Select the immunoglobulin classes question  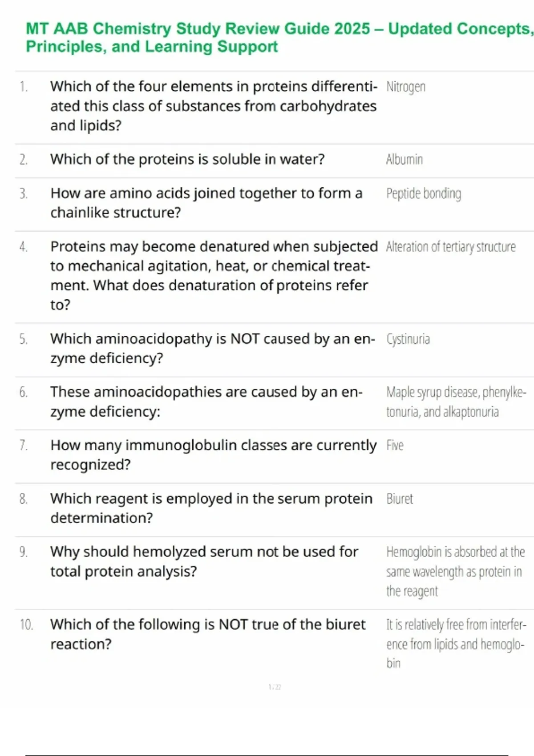(x=213, y=454)
